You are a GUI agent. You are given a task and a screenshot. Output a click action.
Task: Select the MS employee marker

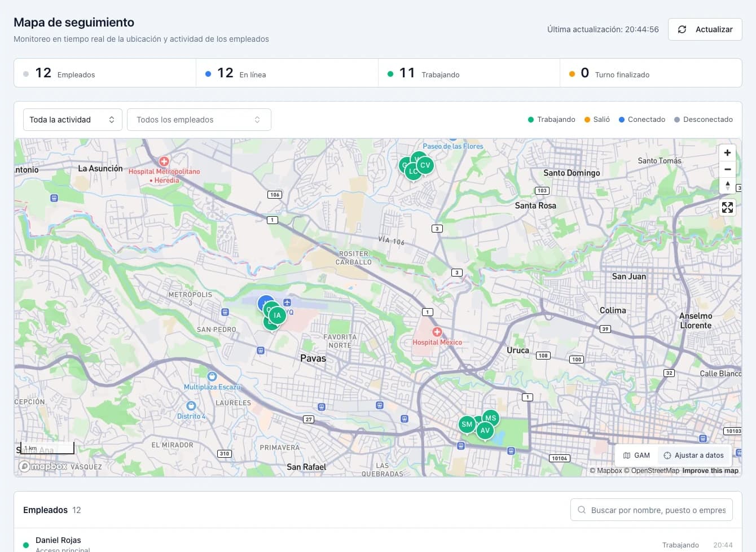(x=491, y=418)
